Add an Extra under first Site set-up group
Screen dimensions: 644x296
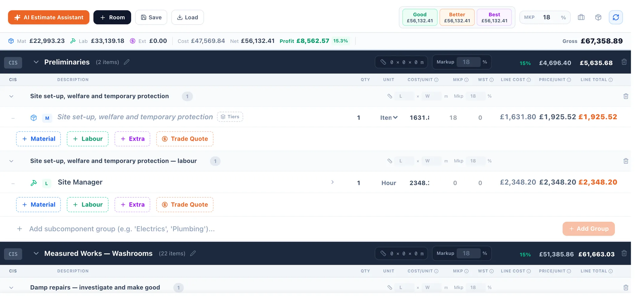point(132,139)
